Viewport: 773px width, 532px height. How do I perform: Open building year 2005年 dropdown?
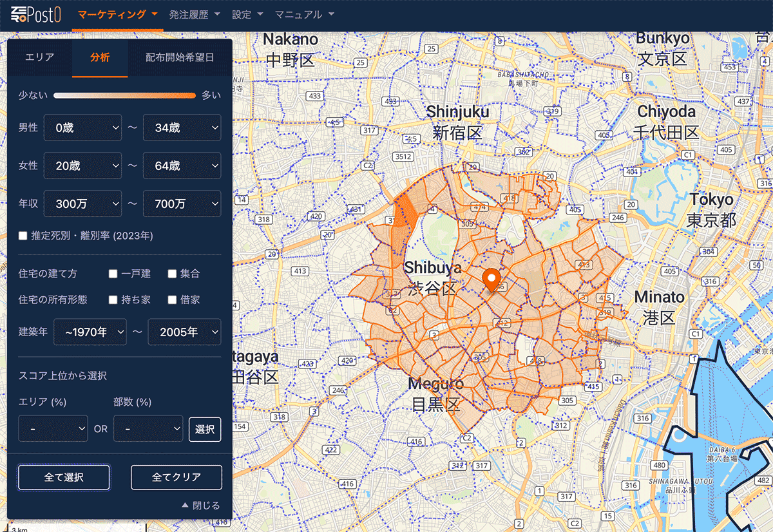pyautogui.click(x=184, y=332)
